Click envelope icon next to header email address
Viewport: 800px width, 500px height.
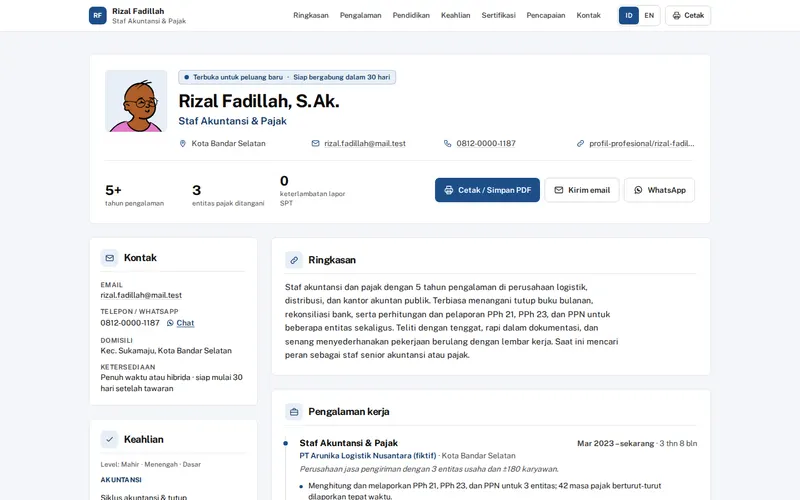(315, 143)
